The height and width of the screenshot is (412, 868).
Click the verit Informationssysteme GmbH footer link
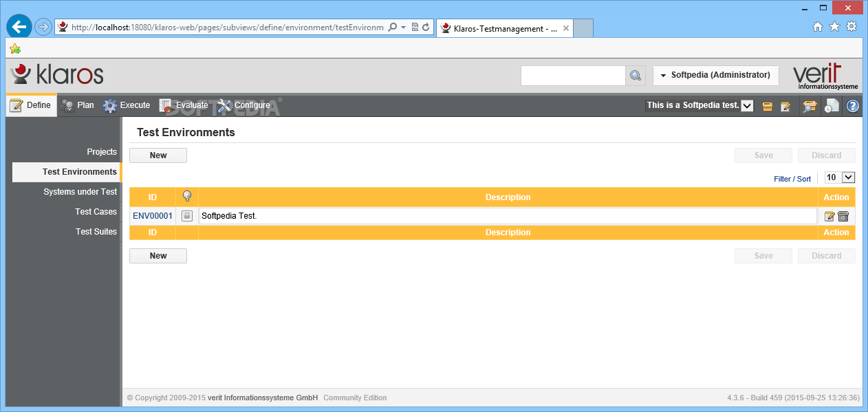pos(263,398)
